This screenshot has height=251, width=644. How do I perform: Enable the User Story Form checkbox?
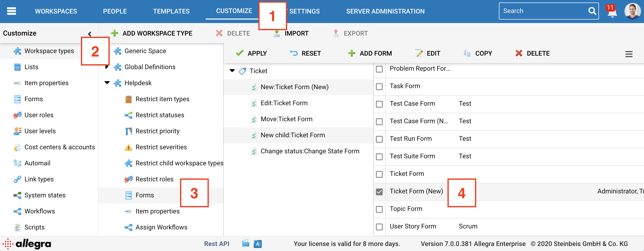pyautogui.click(x=379, y=227)
